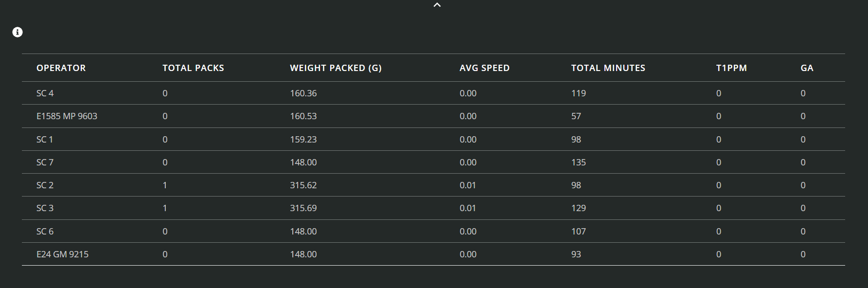Click the GA column header
This screenshot has width=868, height=288.
[x=807, y=68]
